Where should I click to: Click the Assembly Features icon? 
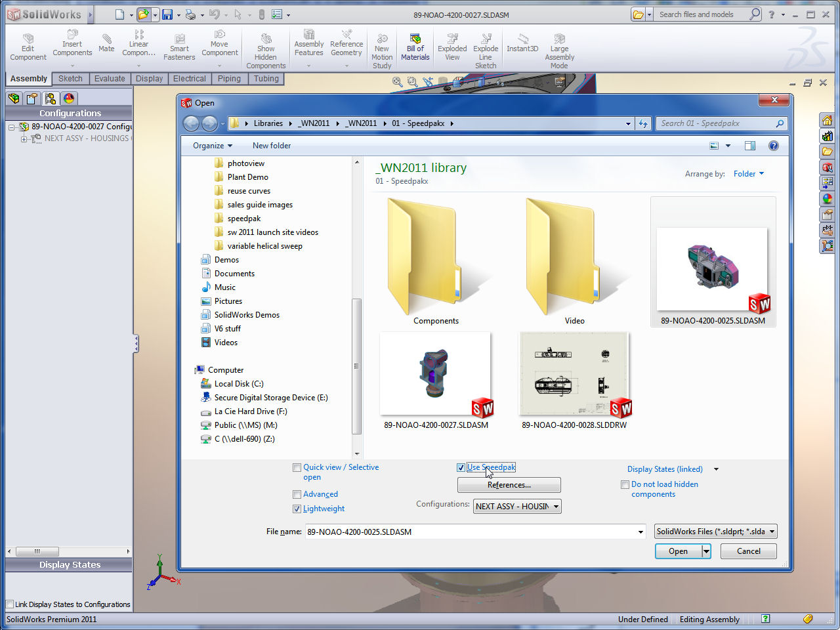tap(308, 44)
